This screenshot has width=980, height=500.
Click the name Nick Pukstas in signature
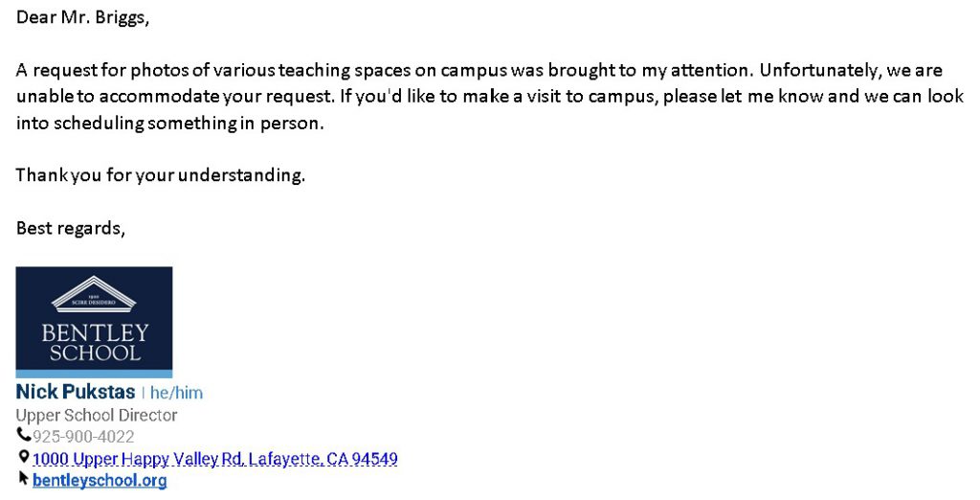click(75, 392)
